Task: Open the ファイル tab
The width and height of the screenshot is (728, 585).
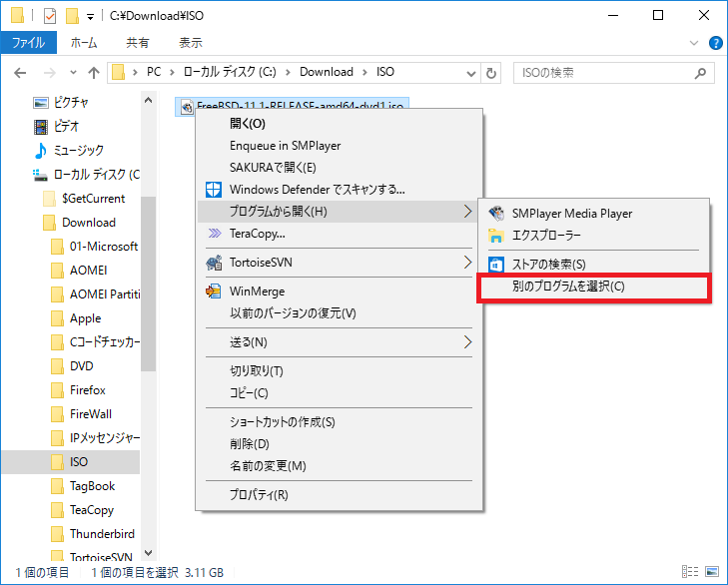Action: [x=29, y=43]
